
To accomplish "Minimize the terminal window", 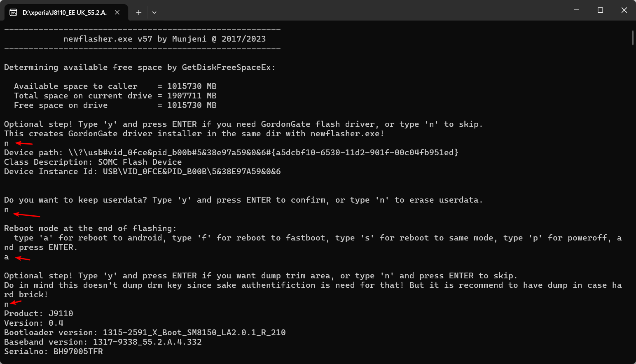I will (x=576, y=10).
